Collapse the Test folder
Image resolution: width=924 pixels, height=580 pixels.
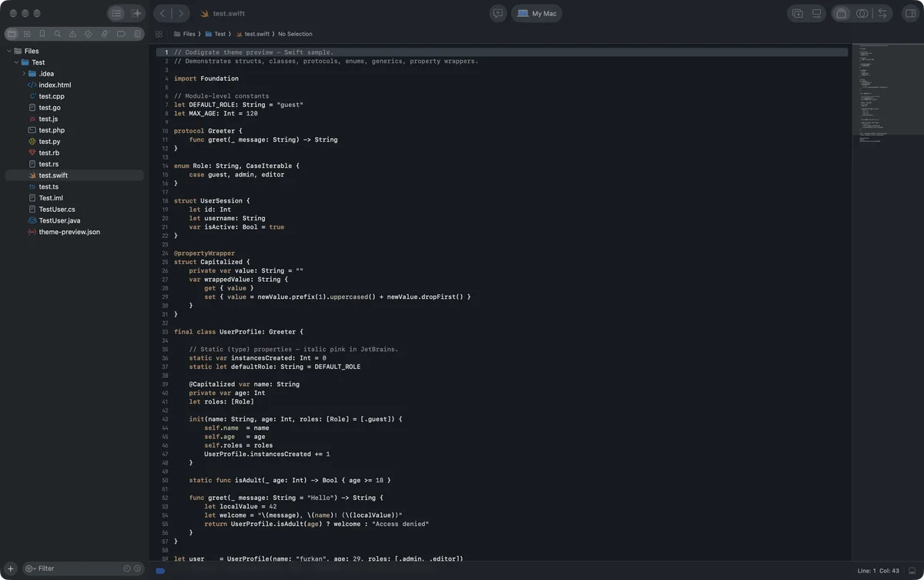pos(16,62)
